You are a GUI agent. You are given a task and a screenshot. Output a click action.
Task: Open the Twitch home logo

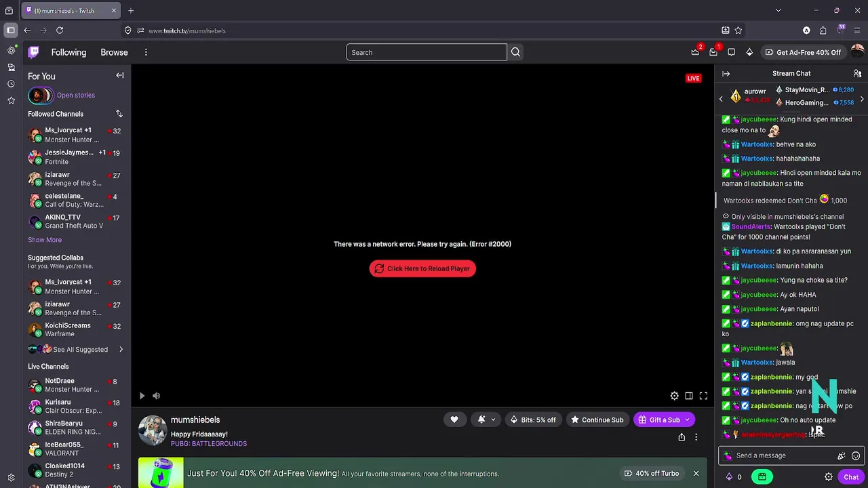coord(33,52)
